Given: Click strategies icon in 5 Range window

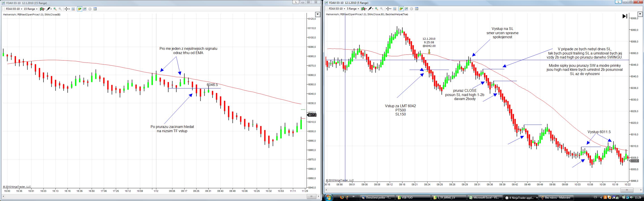Looking at the screenshot, I should coord(411,9).
